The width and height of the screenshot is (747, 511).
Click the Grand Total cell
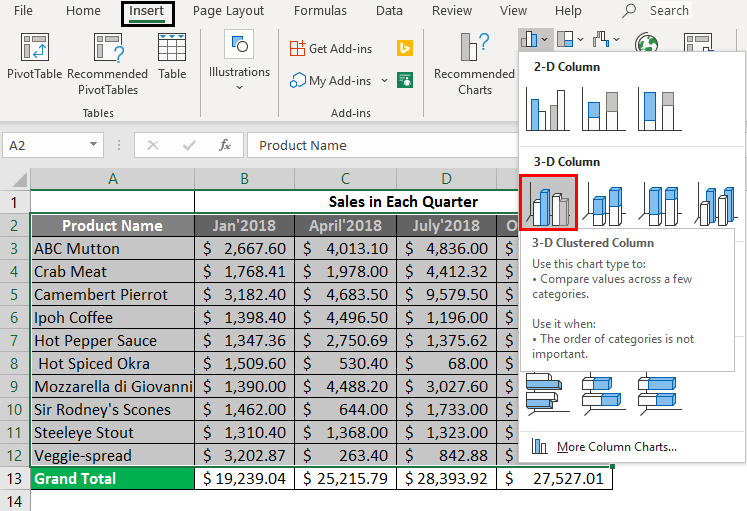point(112,479)
